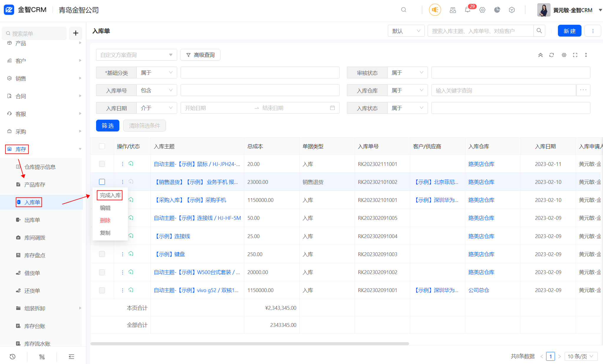Open row actions dots for RK202302091002
This screenshot has width=603, height=364.
tap(123, 272)
